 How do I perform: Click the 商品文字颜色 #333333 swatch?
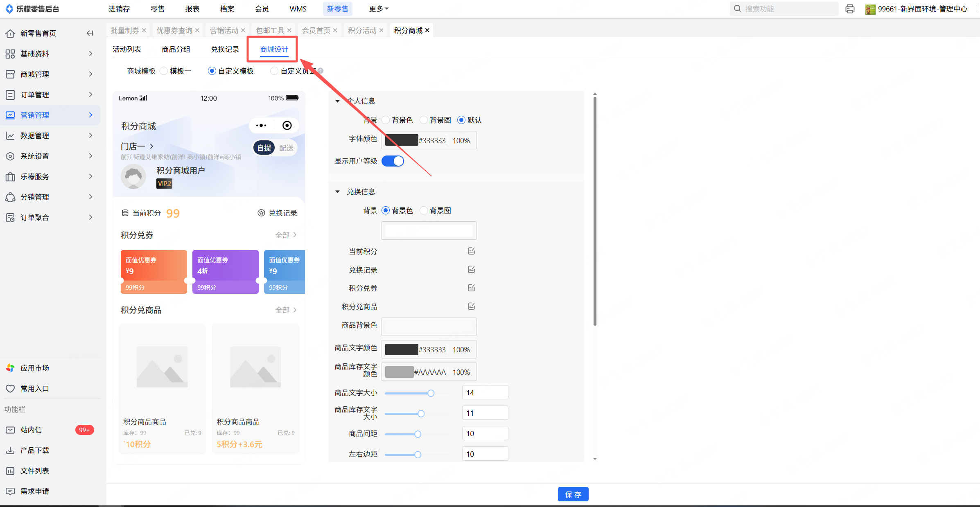tap(401, 349)
